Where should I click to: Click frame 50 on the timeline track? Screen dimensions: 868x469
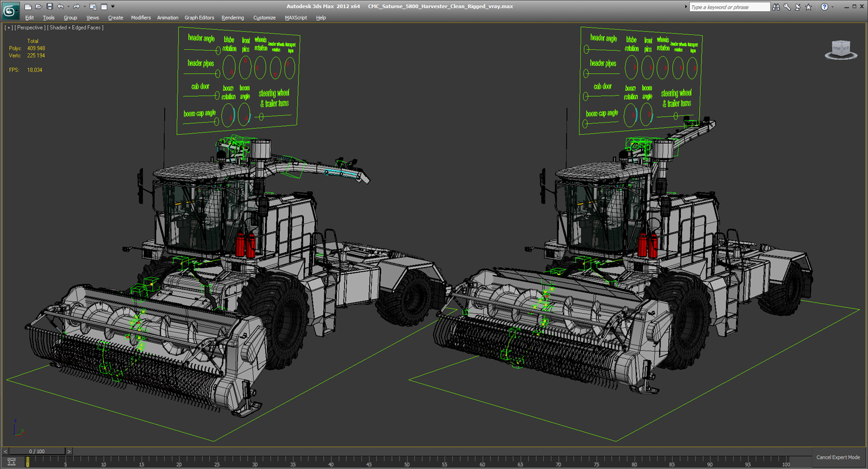click(x=406, y=461)
